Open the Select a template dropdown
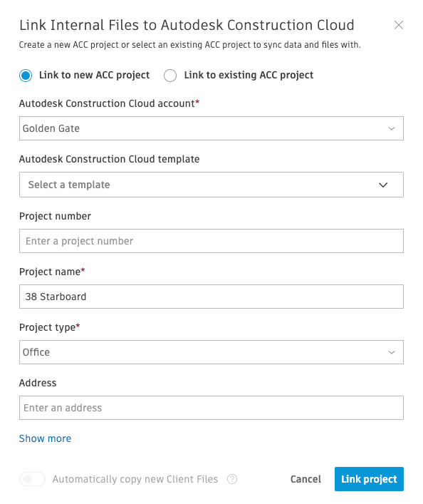423x504 pixels. [x=211, y=185]
